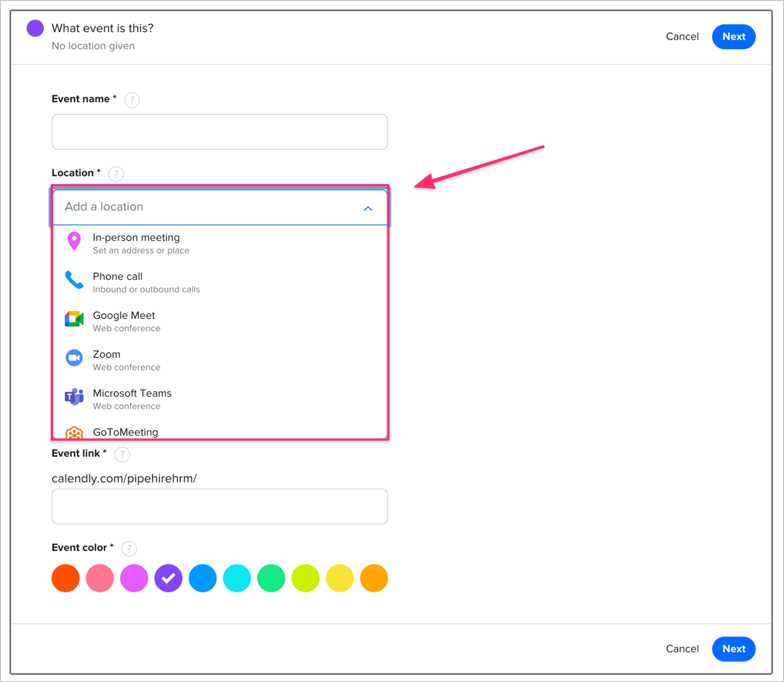Click the Event name input box
The image size is (784, 682).
click(x=219, y=132)
